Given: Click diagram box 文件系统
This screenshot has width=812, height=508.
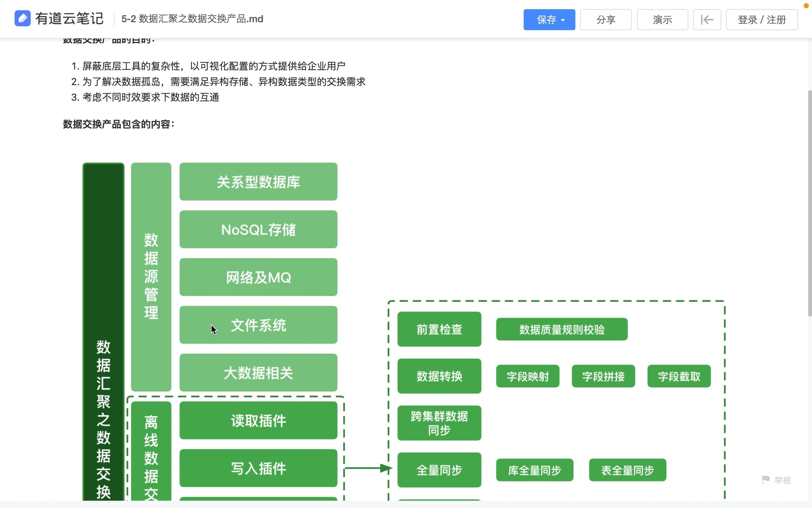Looking at the screenshot, I should 259,325.
